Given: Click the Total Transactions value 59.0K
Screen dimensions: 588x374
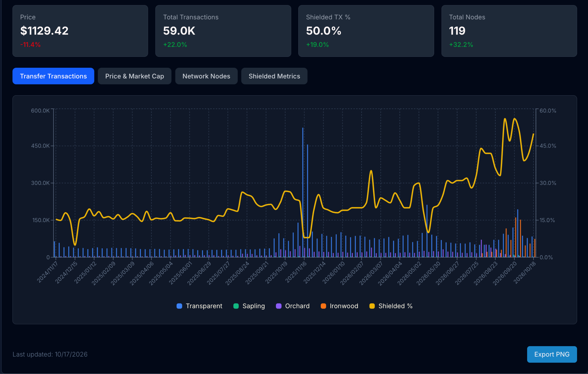Looking at the screenshot, I should (x=179, y=31).
